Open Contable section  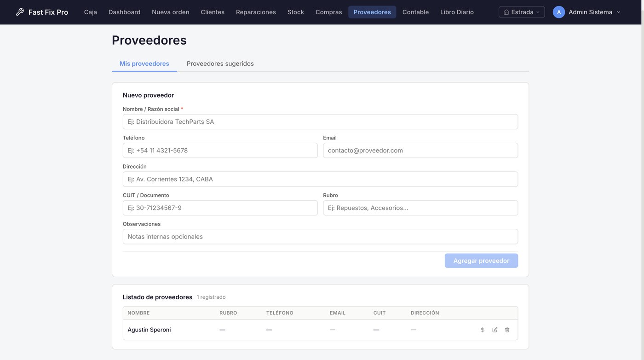click(415, 12)
